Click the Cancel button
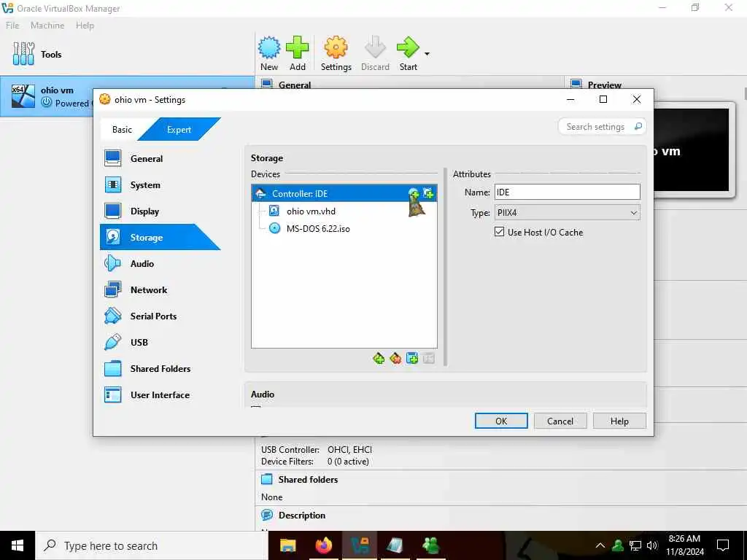The width and height of the screenshot is (747, 560). [x=560, y=421]
